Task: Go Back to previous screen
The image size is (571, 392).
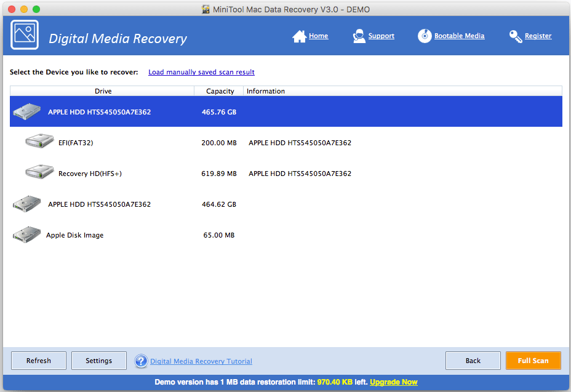Action: [473, 361]
